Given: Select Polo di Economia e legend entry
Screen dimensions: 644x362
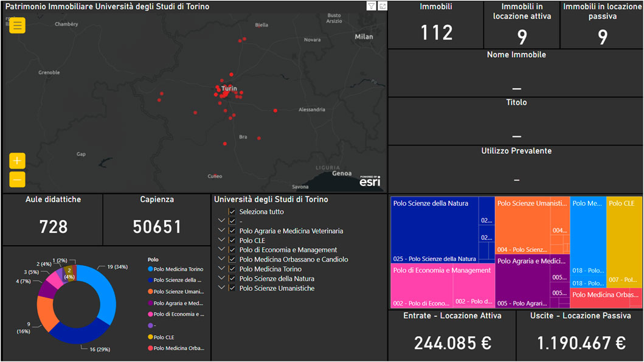Looking at the screenshot, I should 176,315.
